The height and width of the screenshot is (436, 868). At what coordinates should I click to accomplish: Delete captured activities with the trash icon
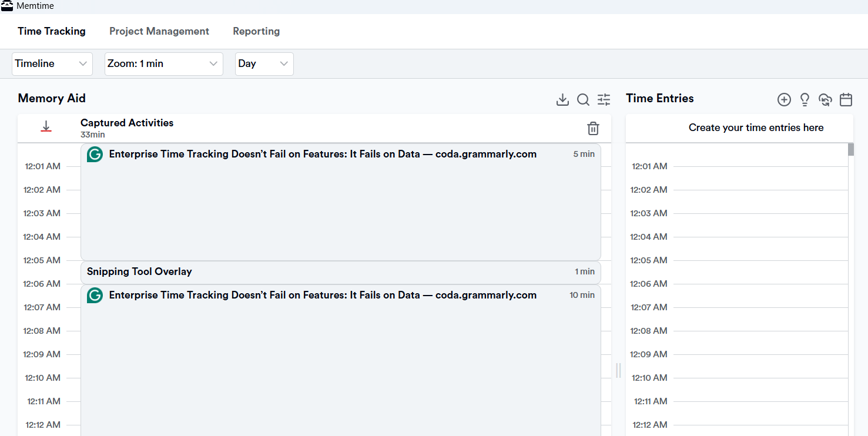coord(594,128)
